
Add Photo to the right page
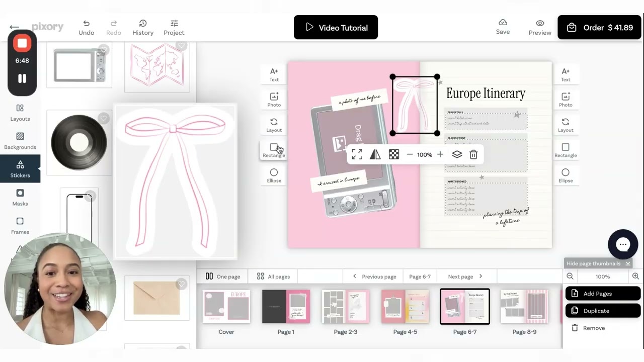(566, 100)
